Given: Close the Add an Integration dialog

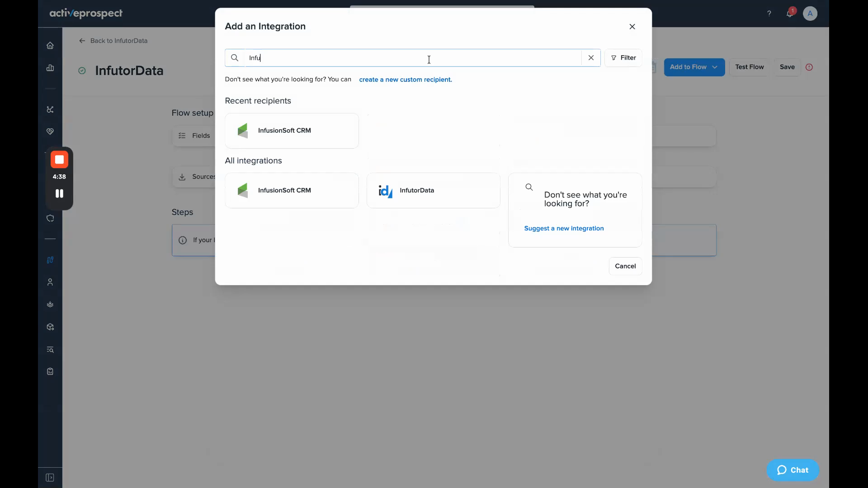Looking at the screenshot, I should [x=632, y=27].
